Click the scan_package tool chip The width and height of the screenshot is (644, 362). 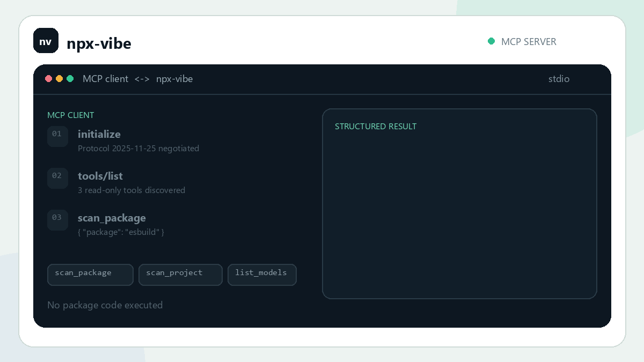pyautogui.click(x=90, y=275)
